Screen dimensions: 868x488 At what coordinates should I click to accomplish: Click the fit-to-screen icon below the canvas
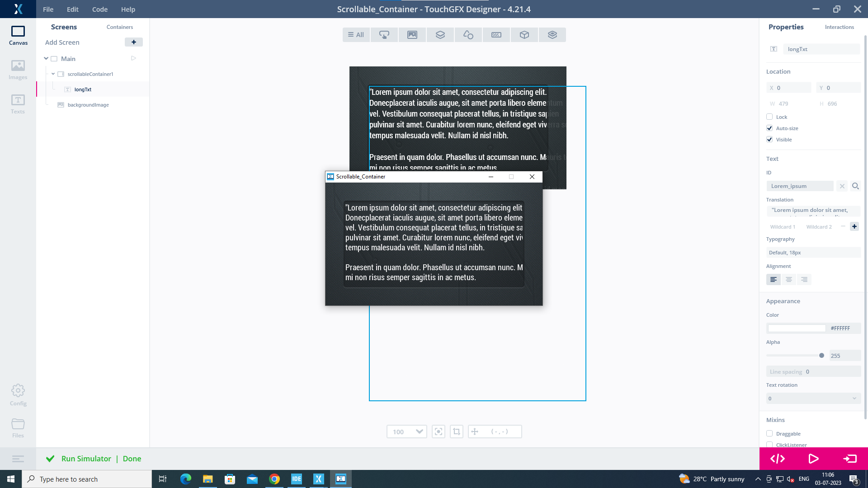coord(439,432)
